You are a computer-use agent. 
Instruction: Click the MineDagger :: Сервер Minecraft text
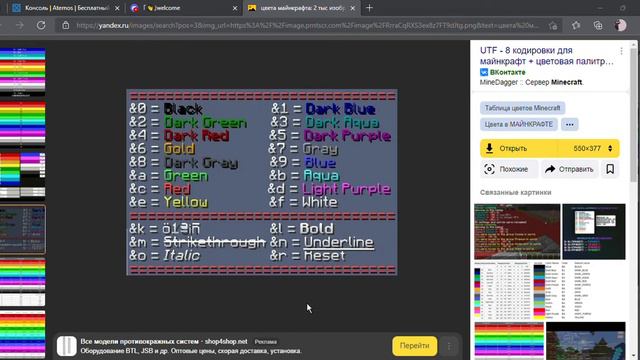531,82
